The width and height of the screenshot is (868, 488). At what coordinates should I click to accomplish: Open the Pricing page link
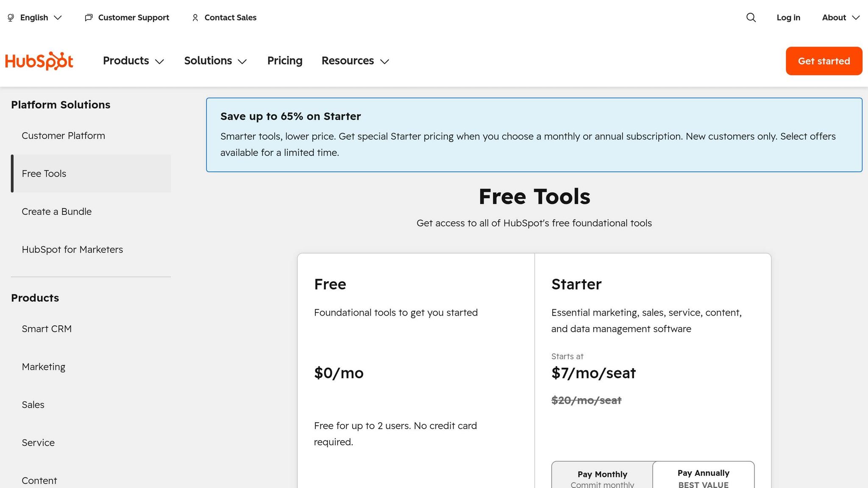[285, 61]
